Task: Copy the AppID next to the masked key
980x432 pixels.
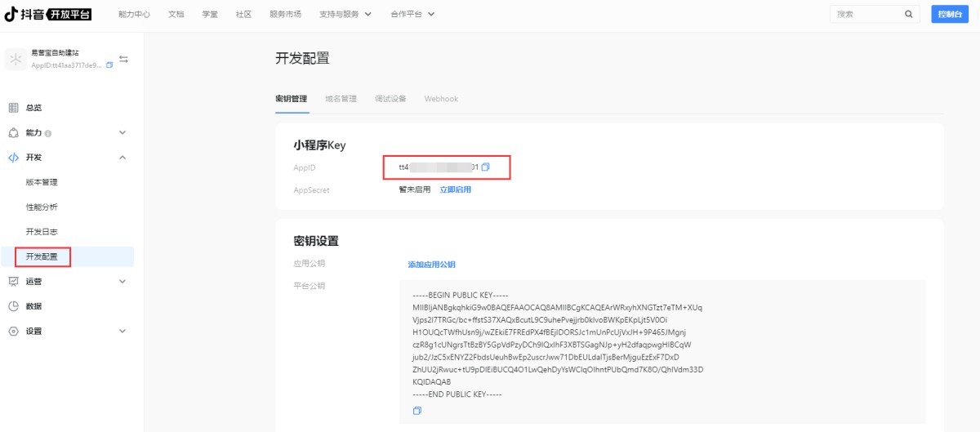Action: pyautogui.click(x=485, y=167)
